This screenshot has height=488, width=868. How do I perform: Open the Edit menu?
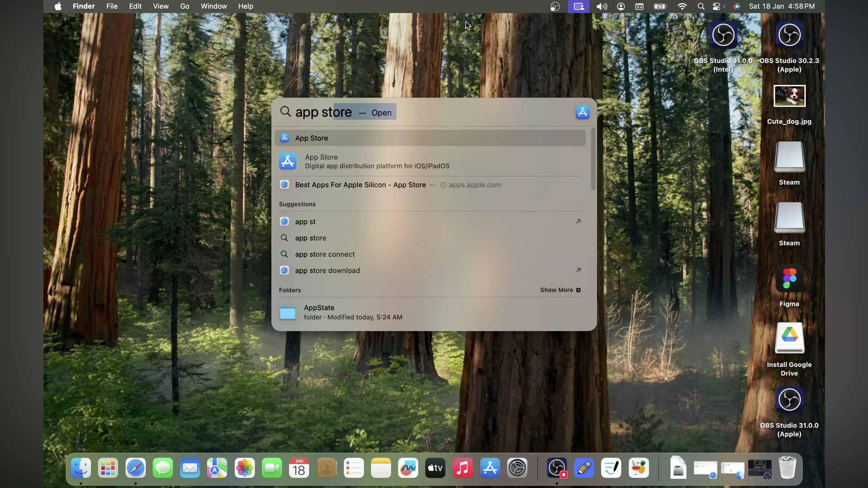135,6
